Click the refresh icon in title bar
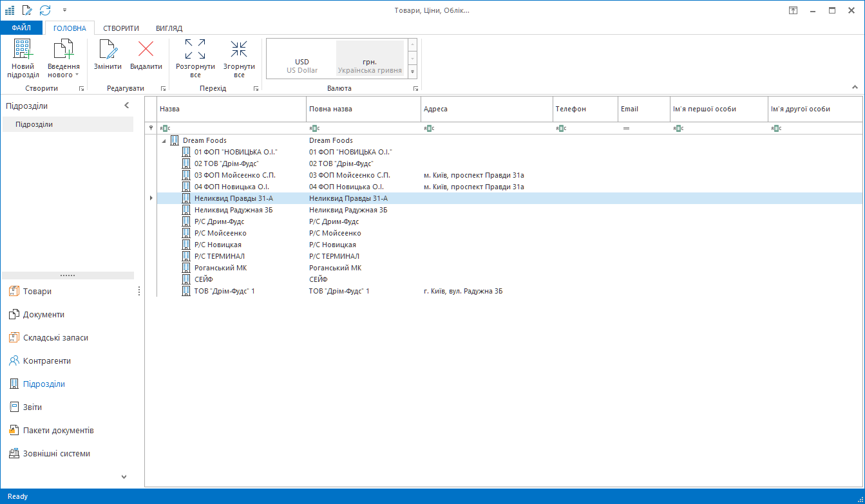 tap(45, 10)
